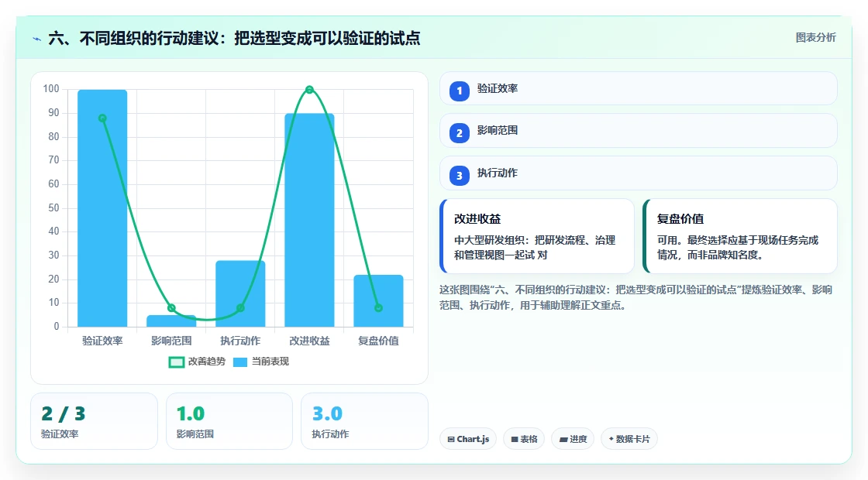Select the 表格 tag chip

524,439
